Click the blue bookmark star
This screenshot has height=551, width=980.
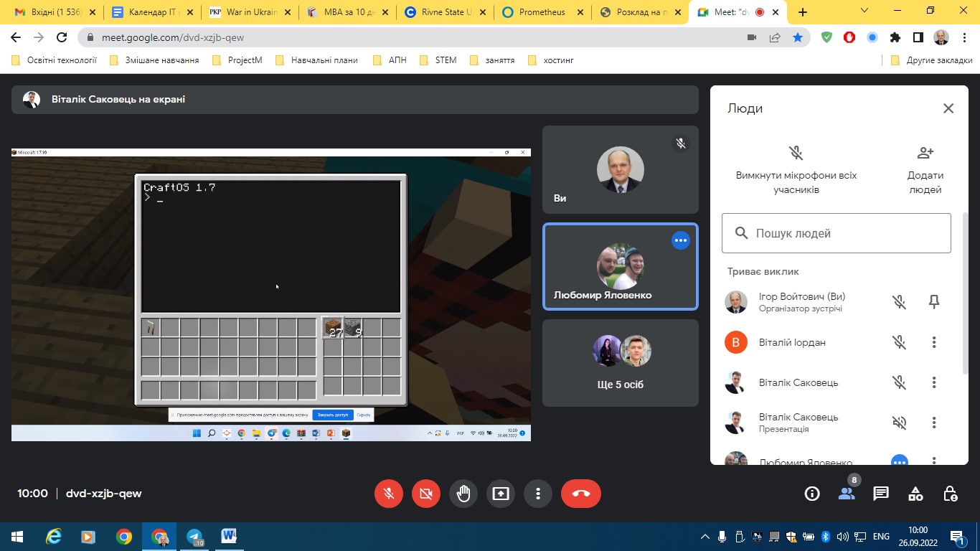point(797,37)
